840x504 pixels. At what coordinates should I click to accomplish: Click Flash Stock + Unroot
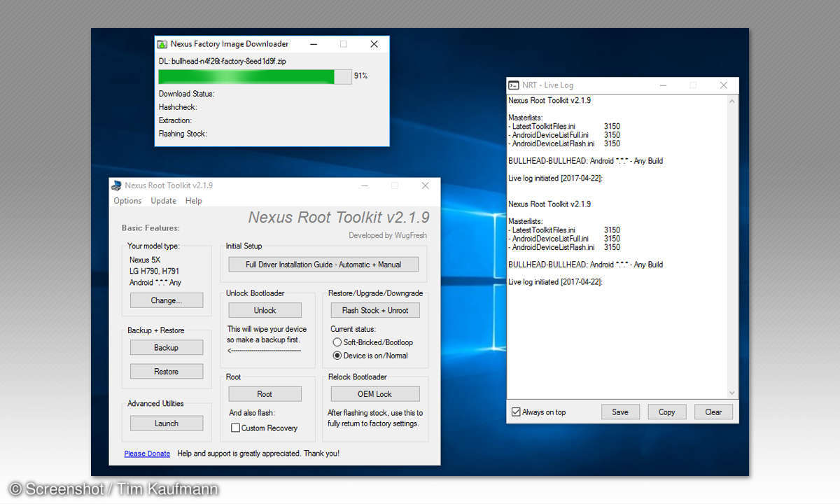click(x=375, y=310)
